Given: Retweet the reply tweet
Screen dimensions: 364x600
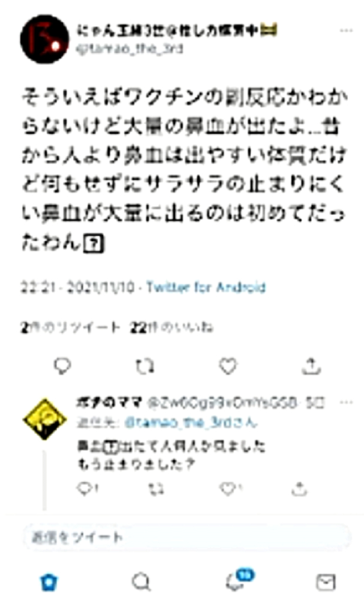Looking at the screenshot, I should [x=157, y=489].
